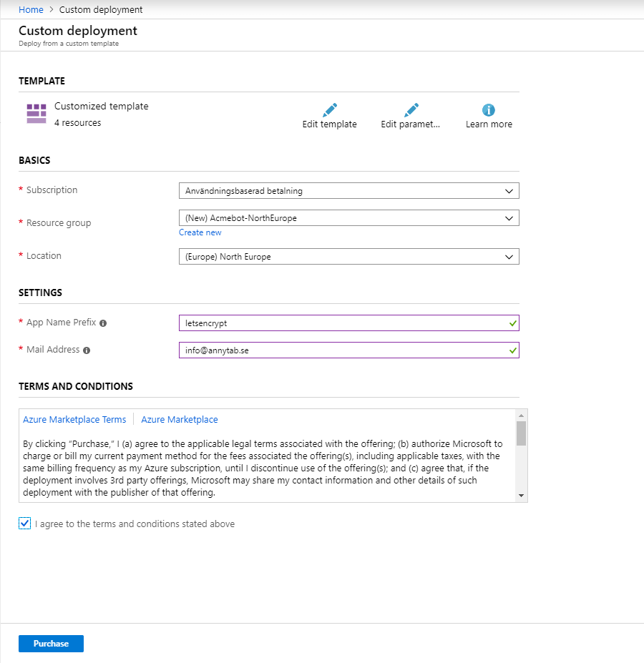This screenshot has width=644, height=663.
Task: Click the terms scrollbar down arrow
Action: (x=522, y=496)
